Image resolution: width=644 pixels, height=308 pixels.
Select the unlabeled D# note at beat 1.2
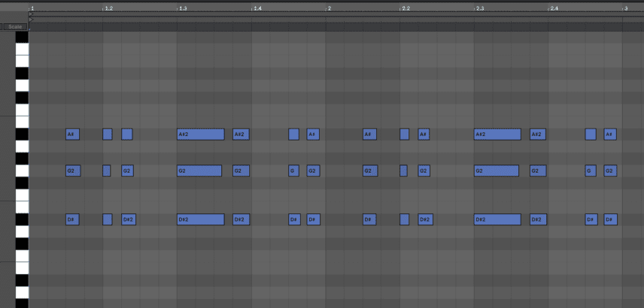[x=108, y=219]
